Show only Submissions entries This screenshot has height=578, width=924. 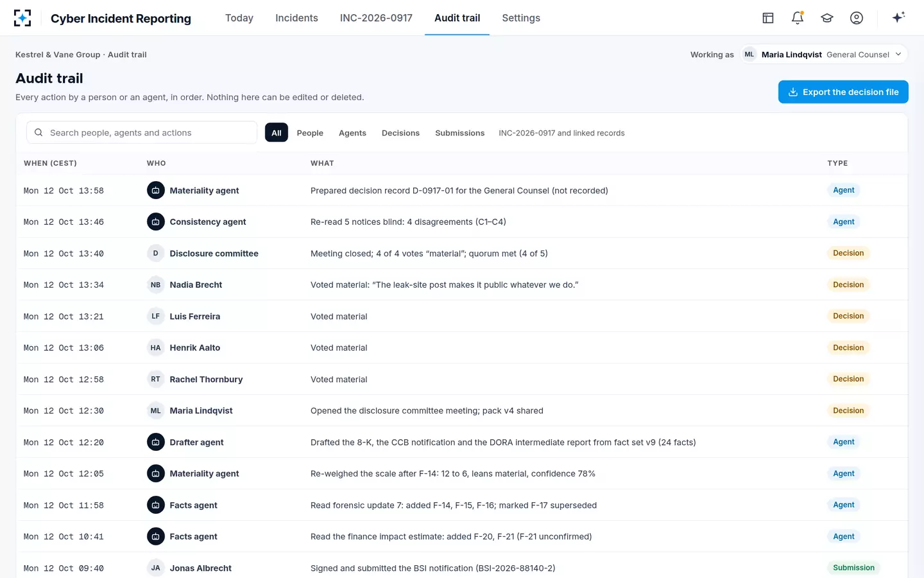(460, 133)
